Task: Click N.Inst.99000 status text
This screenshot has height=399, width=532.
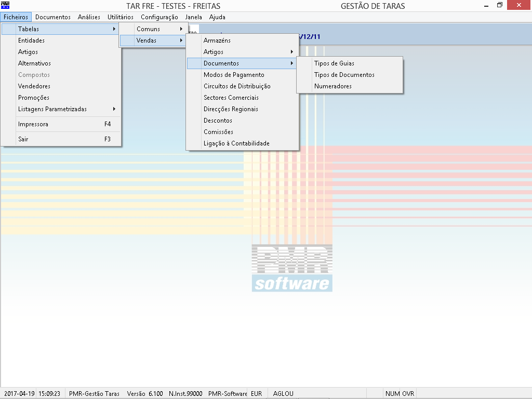Action: 185,394
